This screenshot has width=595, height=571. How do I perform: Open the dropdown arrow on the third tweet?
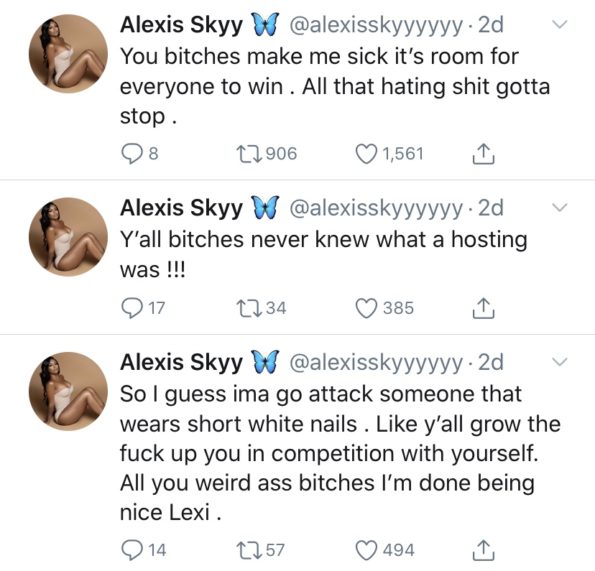click(559, 362)
